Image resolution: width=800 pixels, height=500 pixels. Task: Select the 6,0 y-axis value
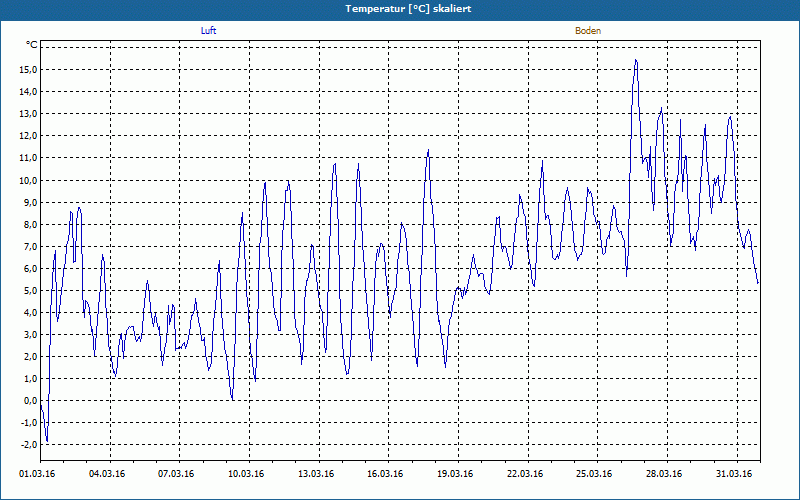pyautogui.click(x=30, y=268)
